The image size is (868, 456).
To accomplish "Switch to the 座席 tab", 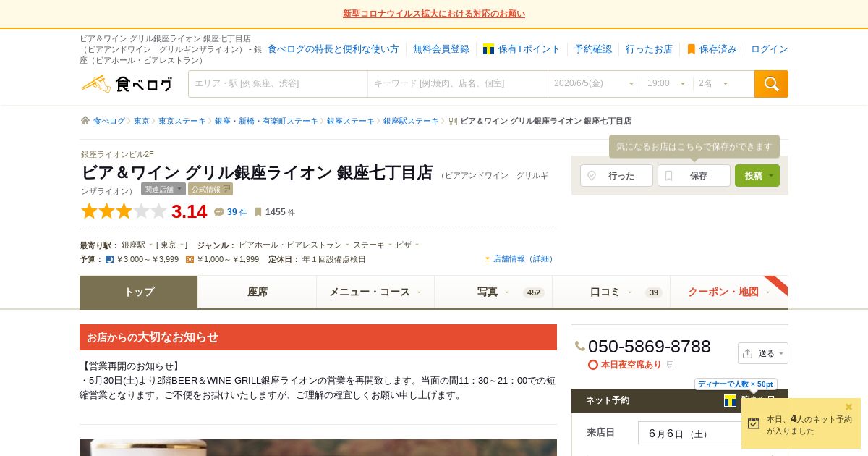I will [258, 292].
